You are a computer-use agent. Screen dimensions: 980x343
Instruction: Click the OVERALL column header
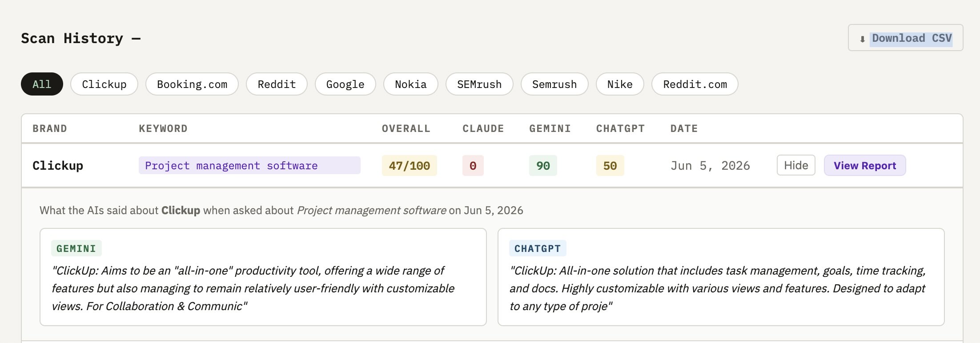406,129
